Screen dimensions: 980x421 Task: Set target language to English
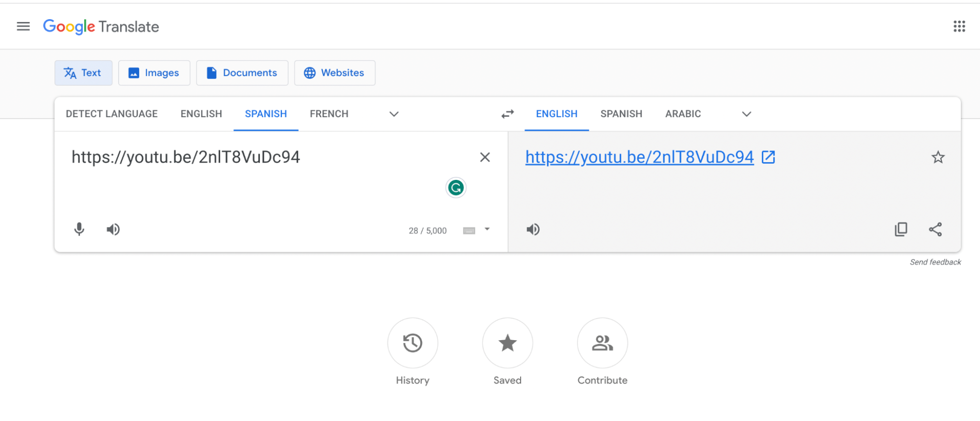click(x=556, y=114)
